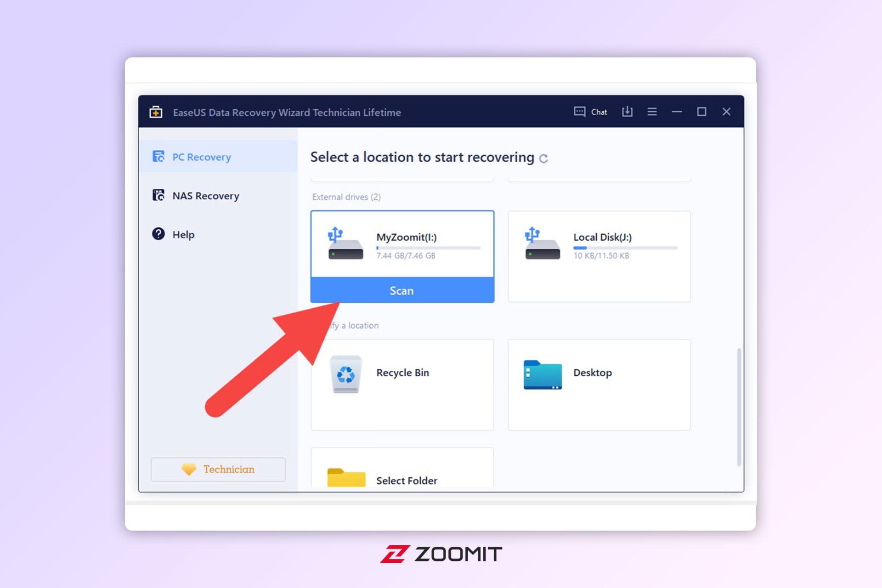
Task: Select the Recycle Bin location card
Action: tap(402, 385)
